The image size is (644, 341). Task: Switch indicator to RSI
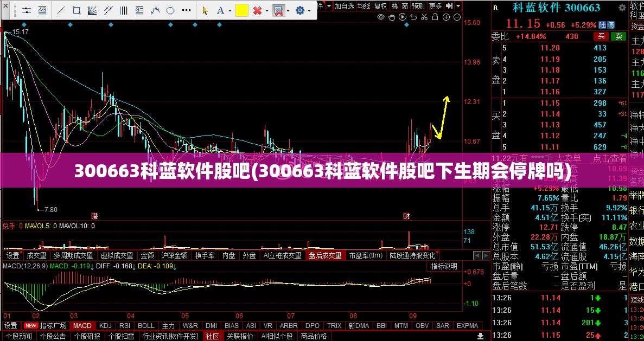125,326
